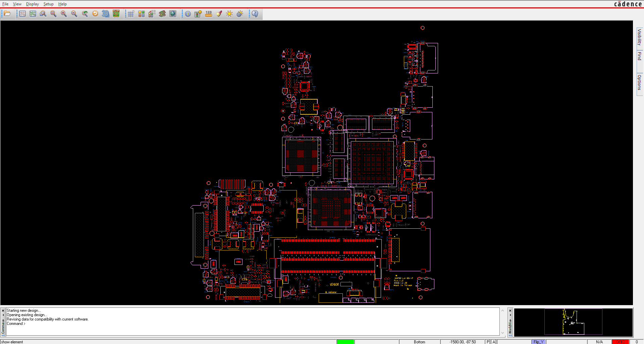This screenshot has width=644, height=344.
Task: Open the Display menu
Action: pos(33,4)
